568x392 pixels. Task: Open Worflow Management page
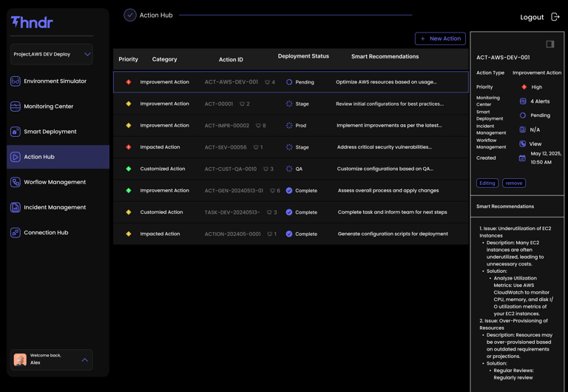point(55,182)
